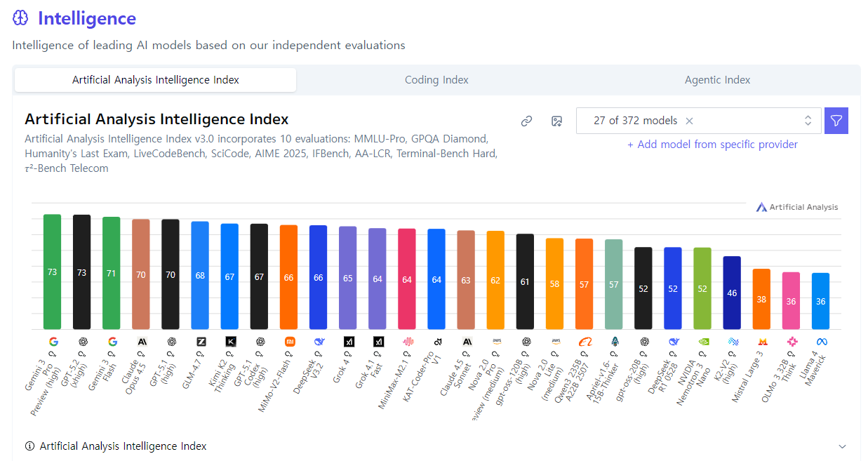Click the Anthropic logo under Claude 4.5 Sonnet
This screenshot has width=868, height=461.
pyautogui.click(x=466, y=342)
